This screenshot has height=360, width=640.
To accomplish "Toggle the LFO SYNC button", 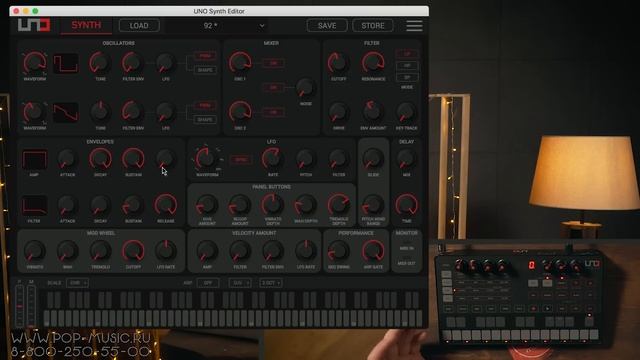I will (x=240, y=160).
